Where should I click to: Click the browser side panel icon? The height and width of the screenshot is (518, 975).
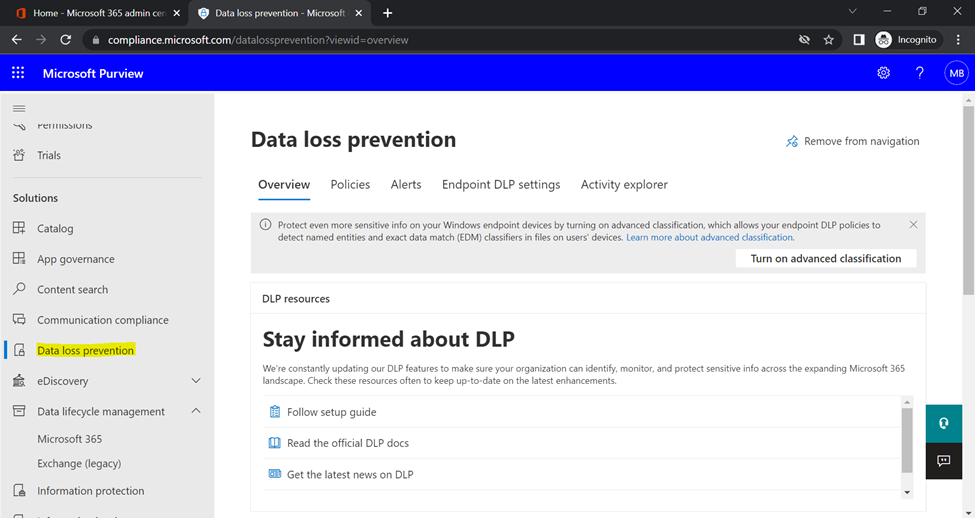[859, 40]
